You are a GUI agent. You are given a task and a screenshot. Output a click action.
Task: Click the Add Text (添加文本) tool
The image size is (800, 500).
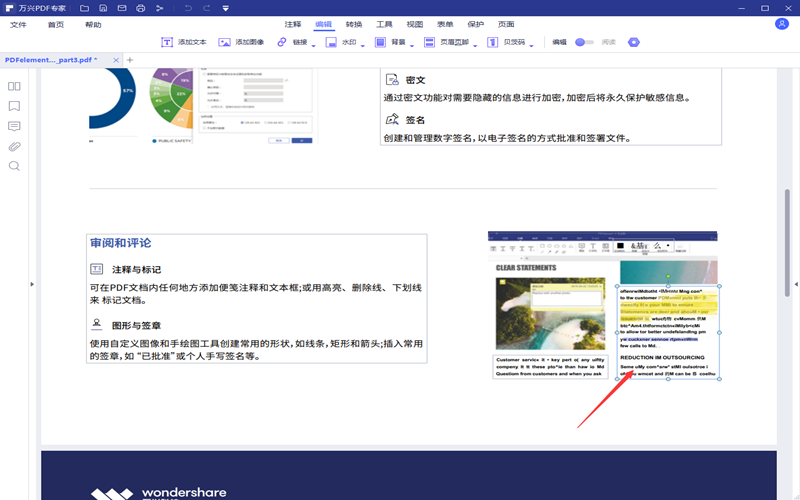point(183,43)
